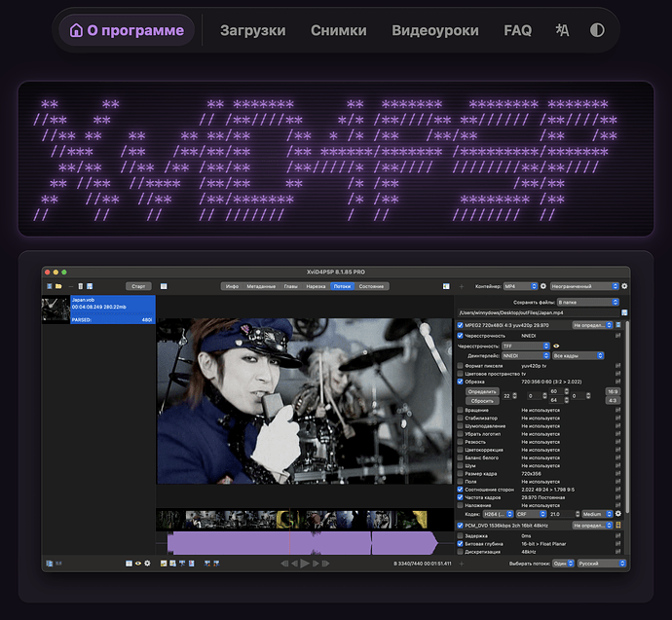
Task: Click the eye preview icon next to TFF
Action: 556,346
